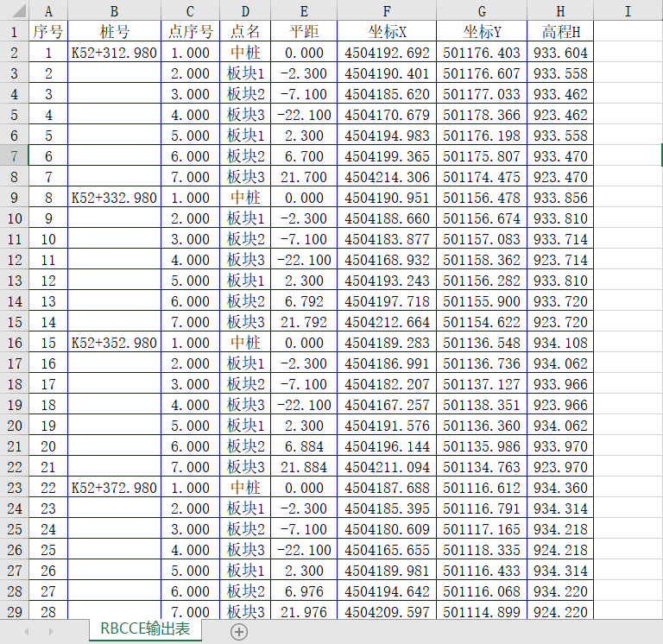Select column H by its header
The image size is (663, 644).
(x=560, y=11)
